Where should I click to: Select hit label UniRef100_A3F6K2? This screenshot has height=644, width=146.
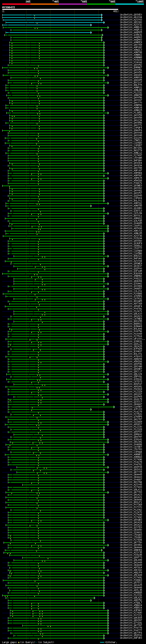[131, 610]
